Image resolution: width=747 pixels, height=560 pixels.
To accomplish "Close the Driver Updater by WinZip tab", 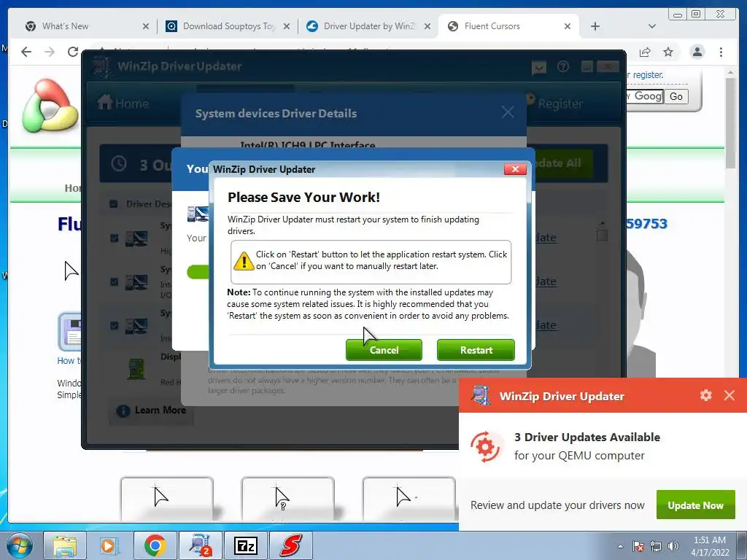I will click(427, 26).
